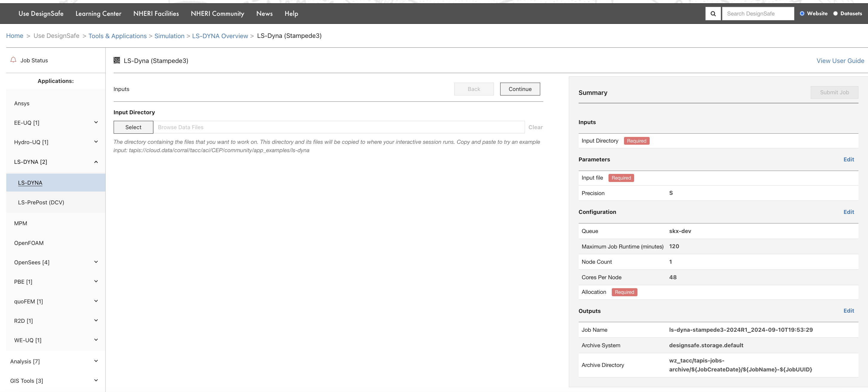Click the Browse Data Files field
868x392 pixels.
(x=338, y=127)
